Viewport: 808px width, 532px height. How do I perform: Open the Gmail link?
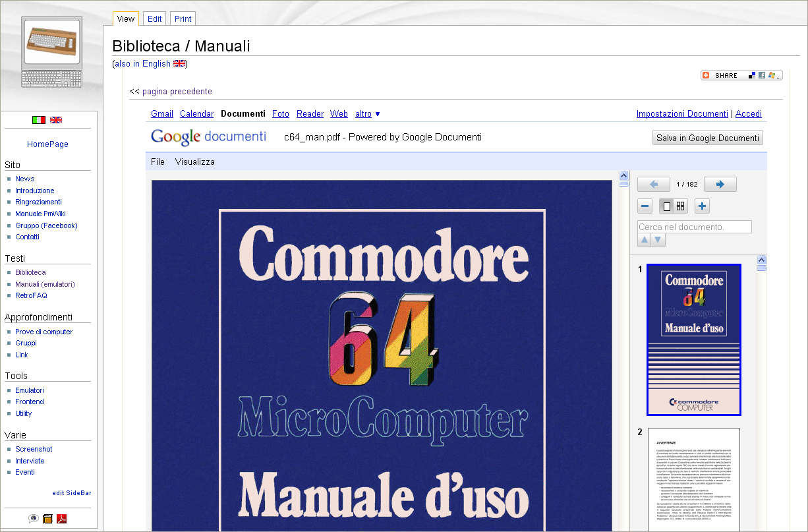162,114
